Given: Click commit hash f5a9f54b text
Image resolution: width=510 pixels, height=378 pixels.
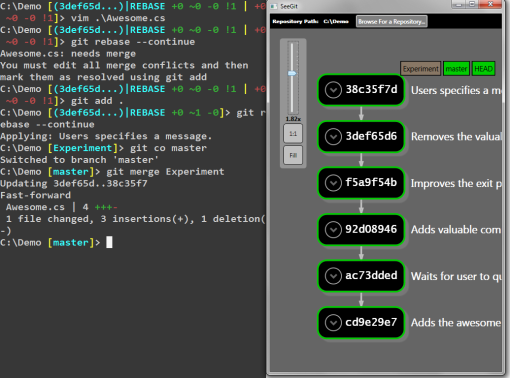Looking at the screenshot, I should tap(371, 183).
